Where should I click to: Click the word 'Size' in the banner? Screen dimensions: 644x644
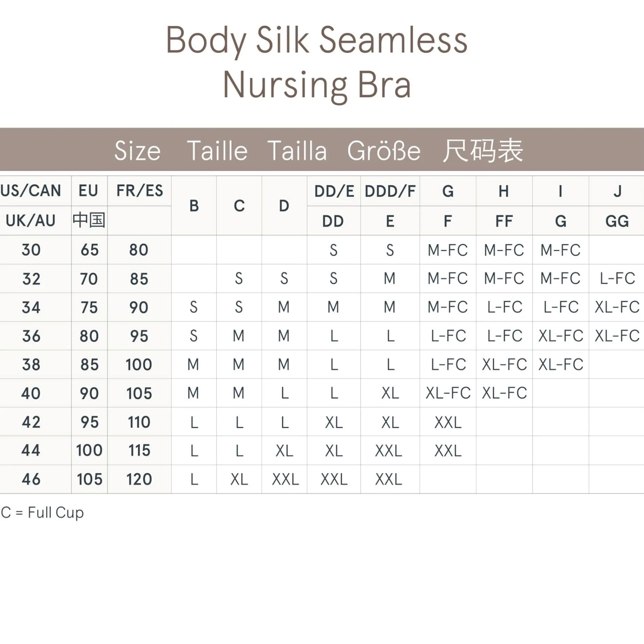[137, 151]
